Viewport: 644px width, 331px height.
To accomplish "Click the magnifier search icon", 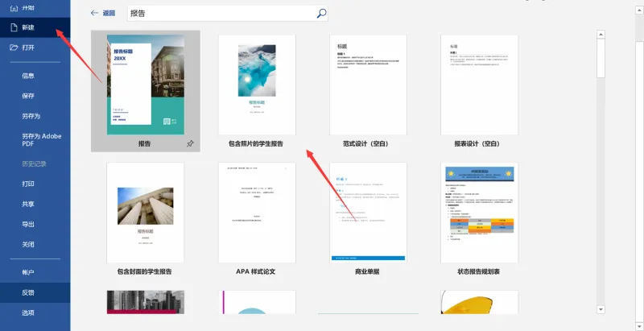I will tap(321, 13).
